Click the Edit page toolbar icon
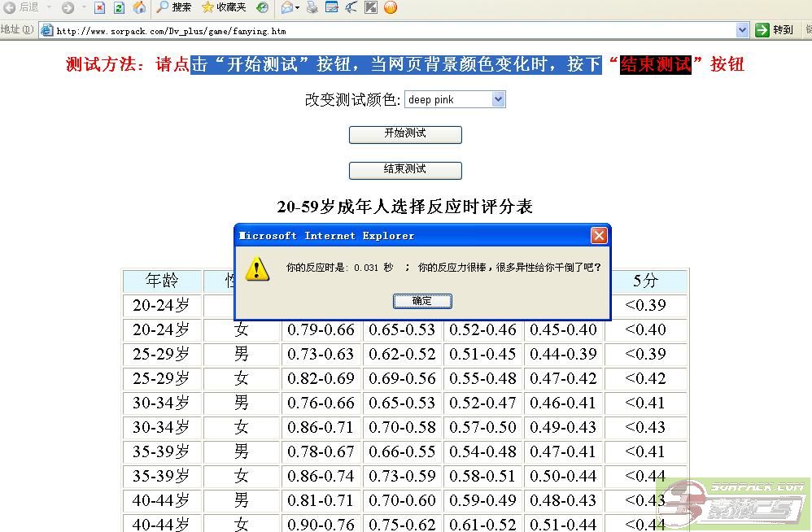 coord(331,7)
